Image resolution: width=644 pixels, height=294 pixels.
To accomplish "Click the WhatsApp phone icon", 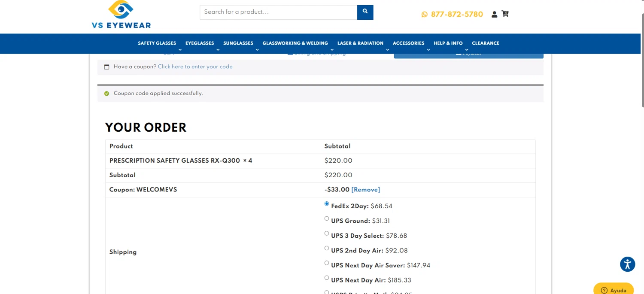I will 425,14.
